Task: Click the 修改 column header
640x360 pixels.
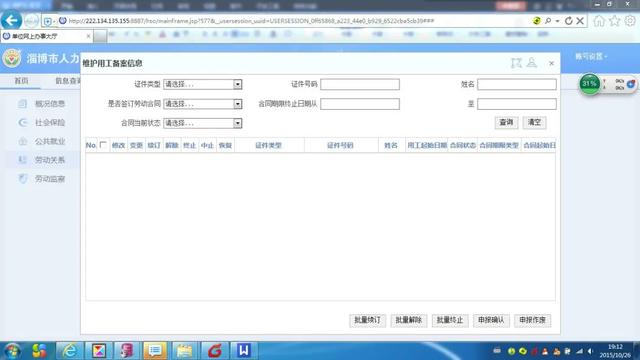Action: tap(118, 145)
